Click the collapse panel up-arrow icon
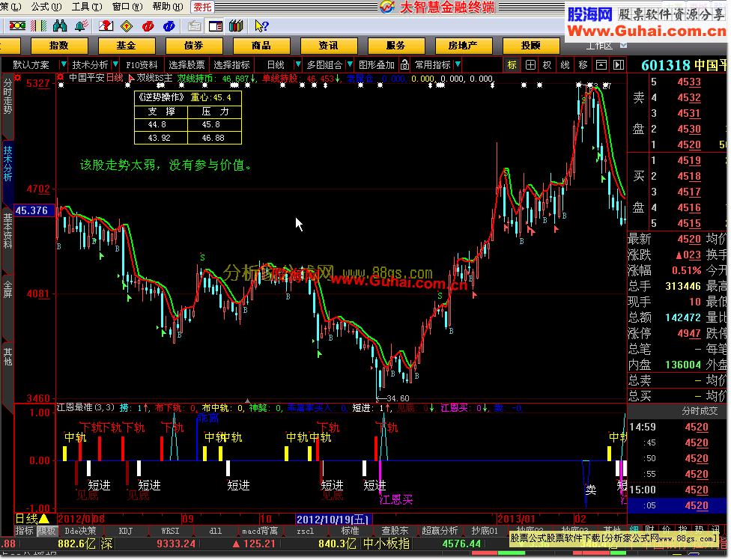 [601, 64]
